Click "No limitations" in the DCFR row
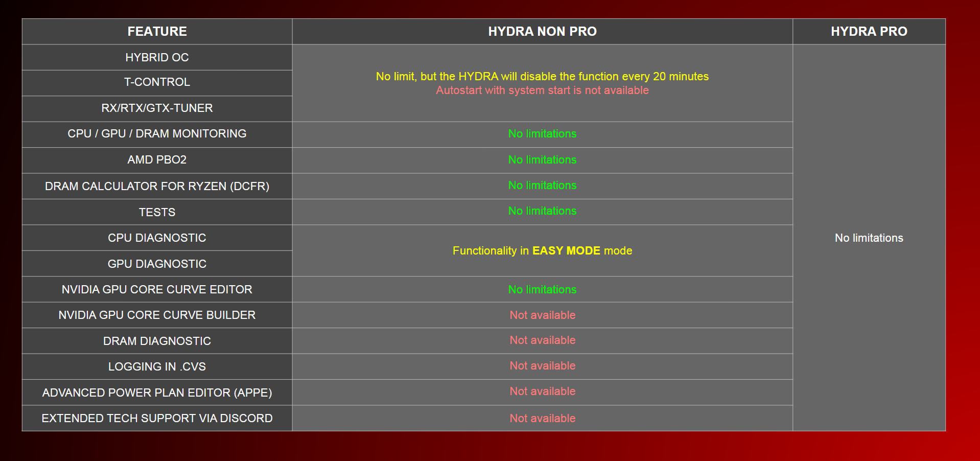Image resolution: width=980 pixels, height=461 pixels. 542,186
